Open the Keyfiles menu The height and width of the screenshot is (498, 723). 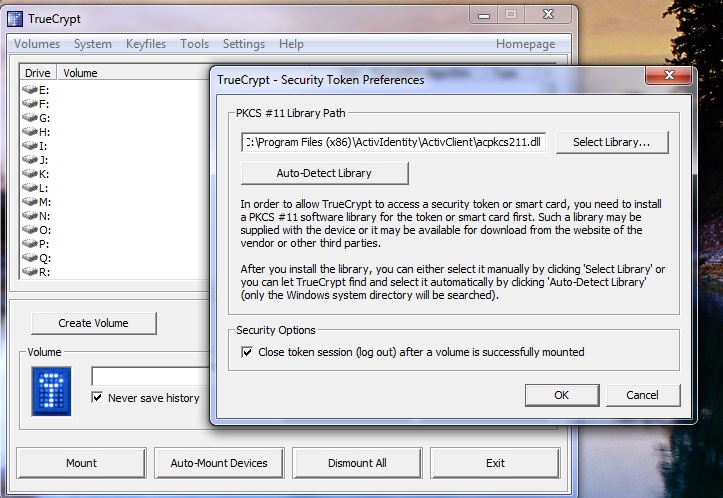pos(146,44)
